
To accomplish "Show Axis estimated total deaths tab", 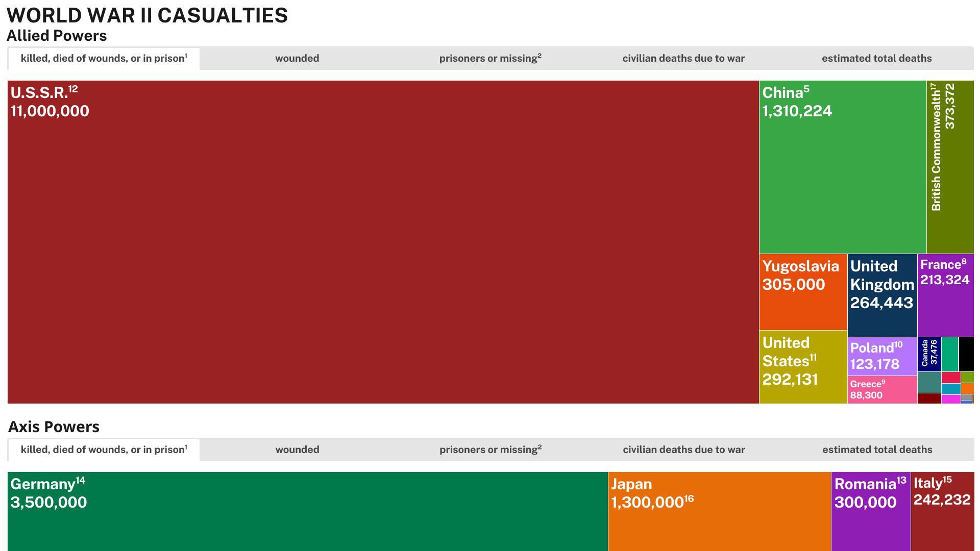I will [x=877, y=450].
